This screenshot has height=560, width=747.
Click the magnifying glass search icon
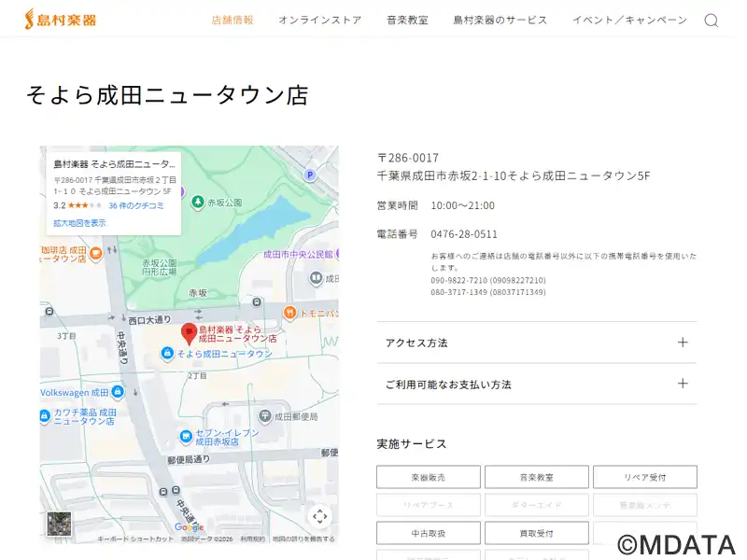[712, 21]
